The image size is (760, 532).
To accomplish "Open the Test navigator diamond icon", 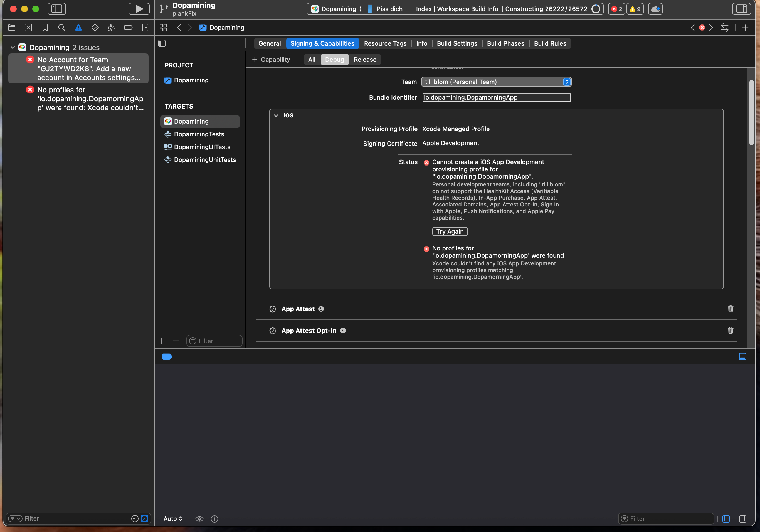I will click(95, 28).
